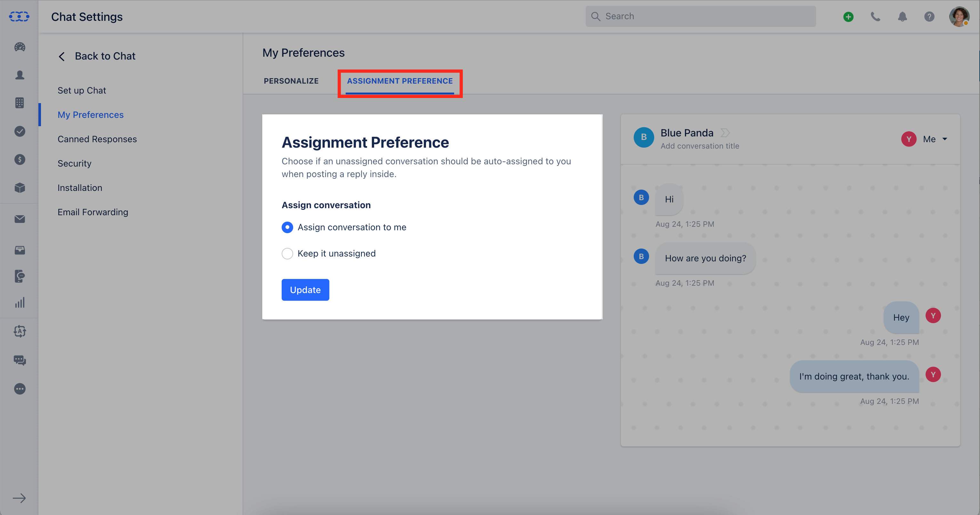This screenshot has height=515, width=980.
Task: Open Set up Chat settings
Action: click(x=82, y=91)
